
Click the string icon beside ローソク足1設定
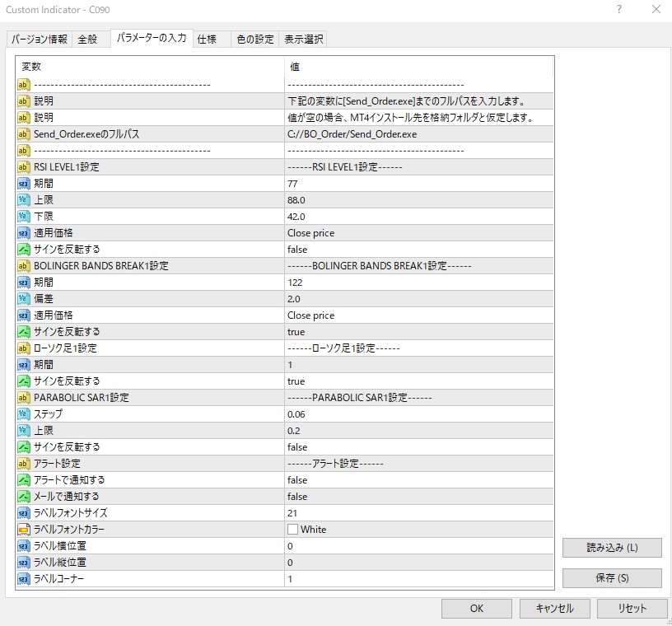24,348
